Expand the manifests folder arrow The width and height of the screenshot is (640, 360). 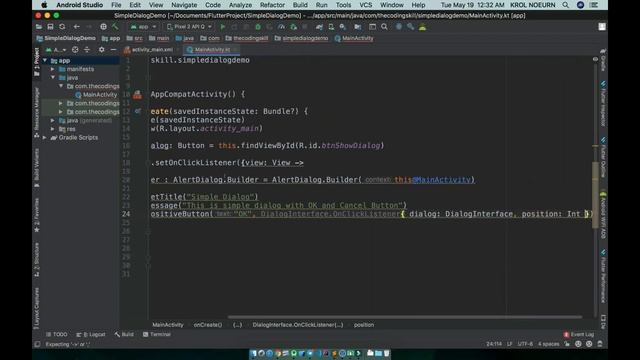tap(53, 69)
